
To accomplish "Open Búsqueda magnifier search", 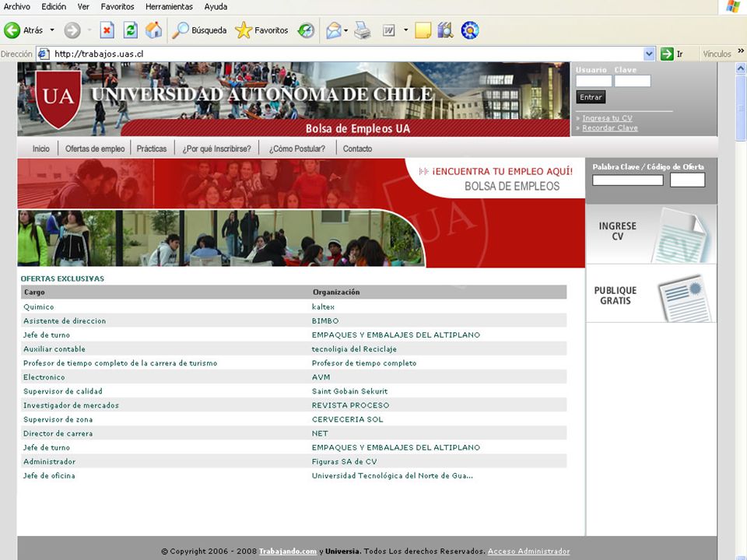I will [x=199, y=30].
